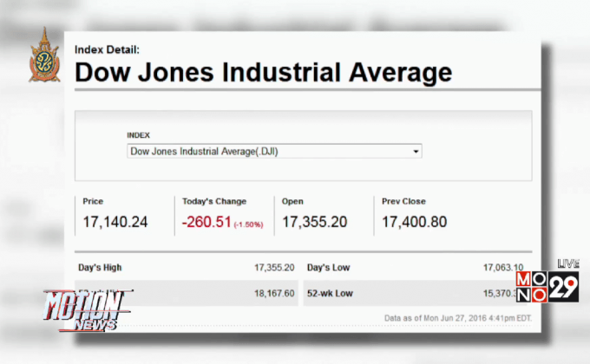Click the Today's Change label

(x=214, y=201)
